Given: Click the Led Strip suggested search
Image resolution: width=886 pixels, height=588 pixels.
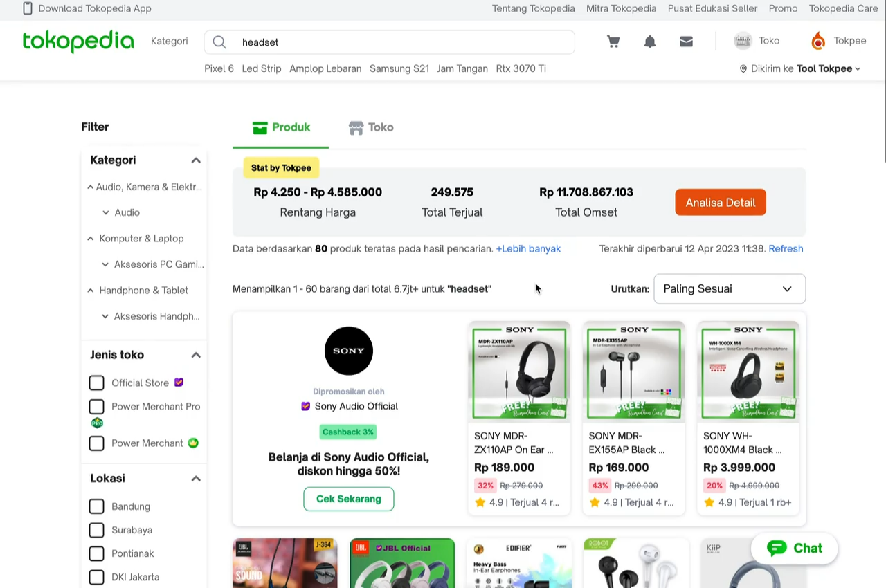Looking at the screenshot, I should click(262, 68).
